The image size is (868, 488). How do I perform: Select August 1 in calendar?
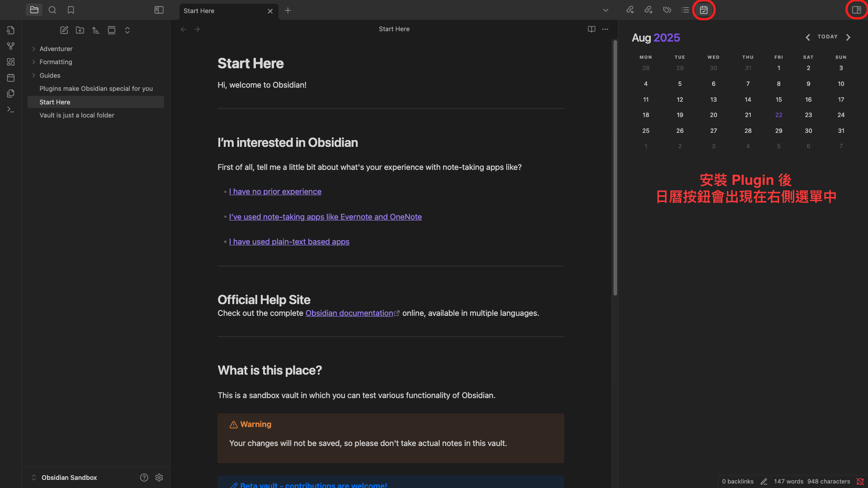coord(778,68)
